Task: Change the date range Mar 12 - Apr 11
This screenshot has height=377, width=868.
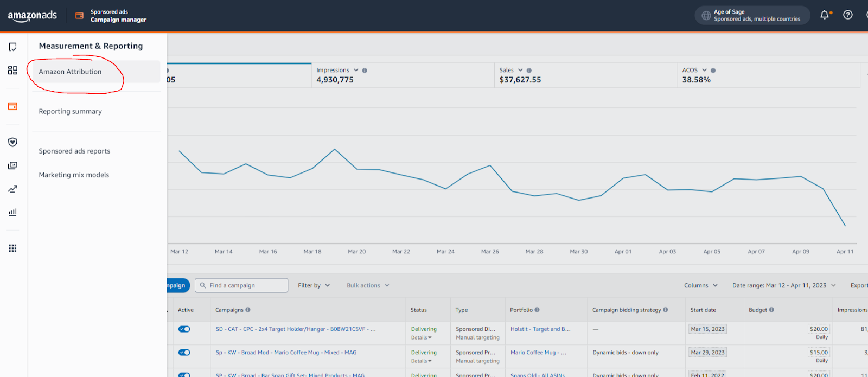Action: [x=783, y=285]
